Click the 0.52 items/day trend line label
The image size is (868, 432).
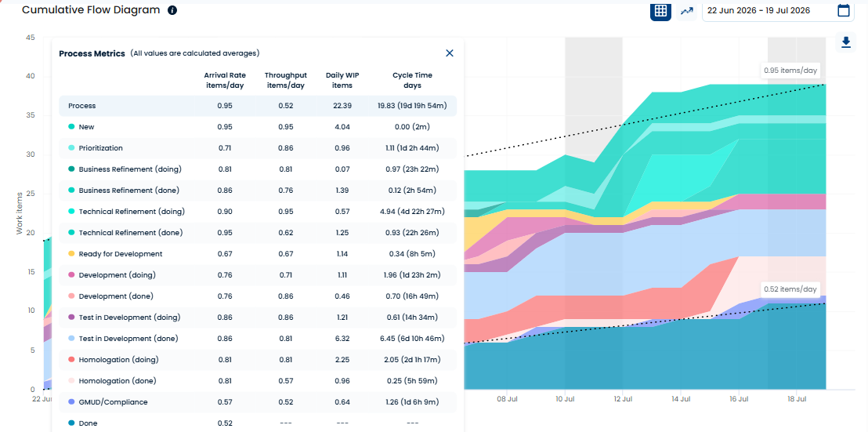pos(790,289)
